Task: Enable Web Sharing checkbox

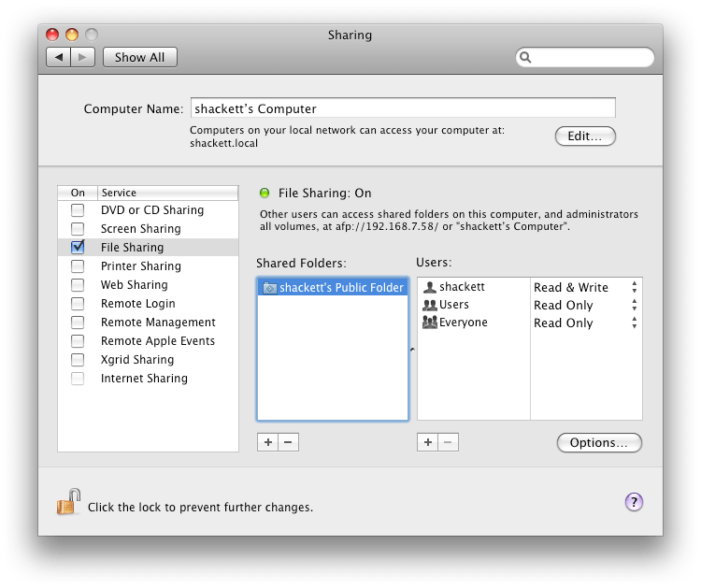Action: coord(78,285)
